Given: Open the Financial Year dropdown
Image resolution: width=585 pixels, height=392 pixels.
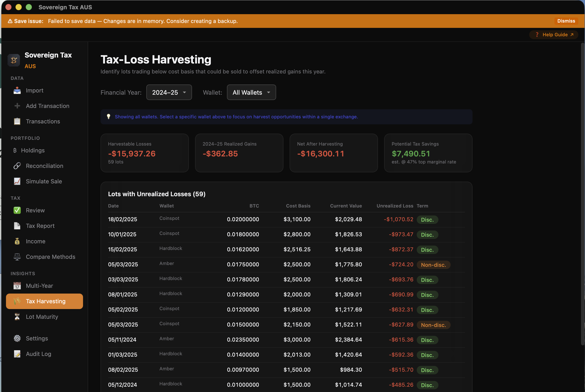Looking at the screenshot, I should 169,92.
